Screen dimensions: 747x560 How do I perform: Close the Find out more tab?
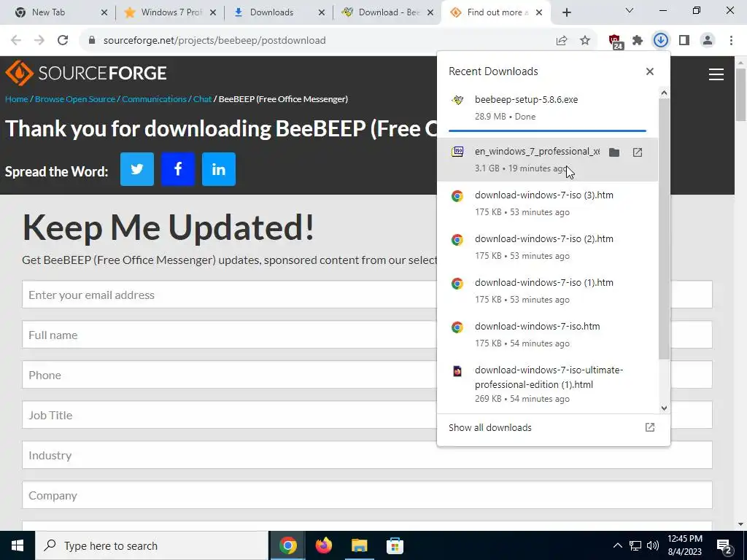coord(539,12)
